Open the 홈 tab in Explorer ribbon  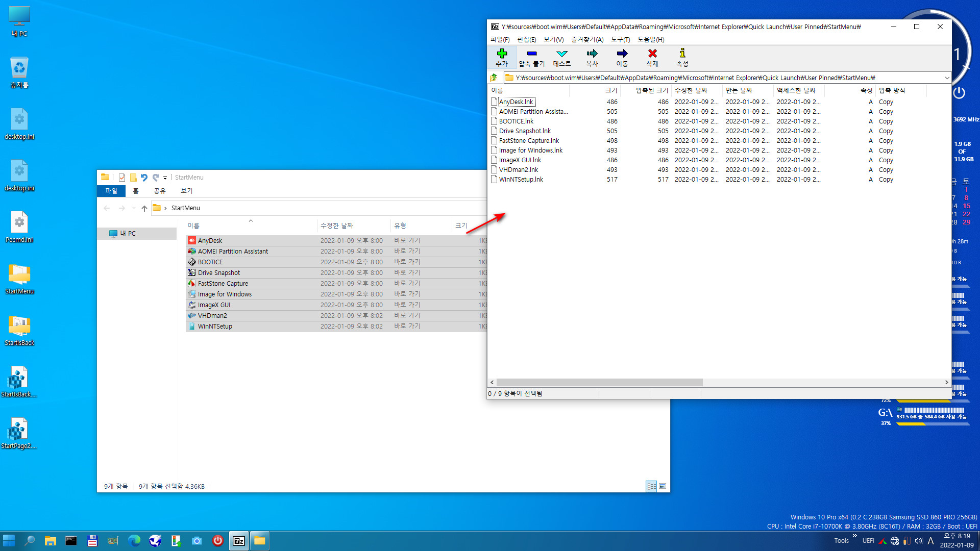[136, 191]
